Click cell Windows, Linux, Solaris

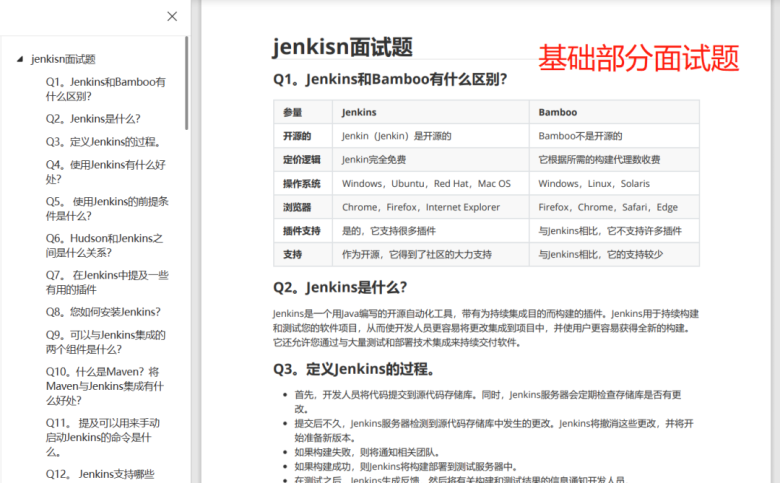click(x=614, y=184)
